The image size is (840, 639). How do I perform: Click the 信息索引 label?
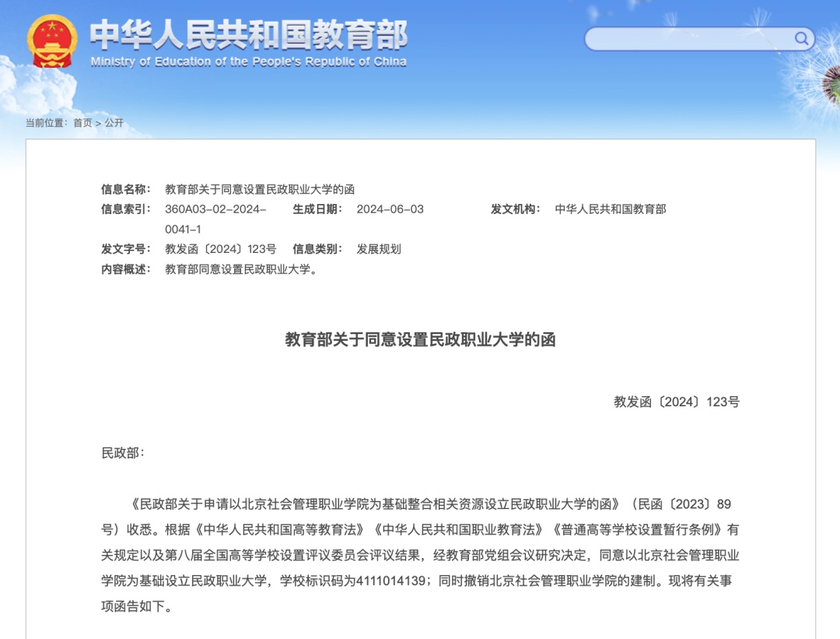[126, 209]
